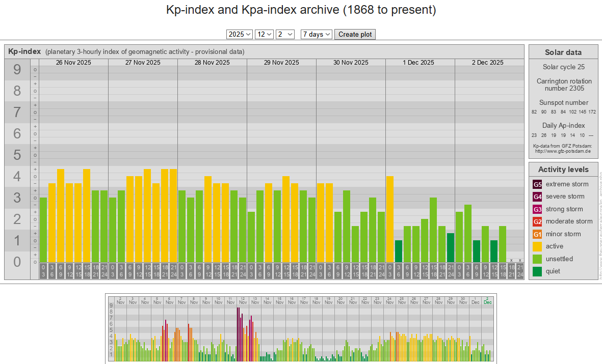Click the G4 severe storm legend icon
The image size is (602, 364).
[537, 197]
